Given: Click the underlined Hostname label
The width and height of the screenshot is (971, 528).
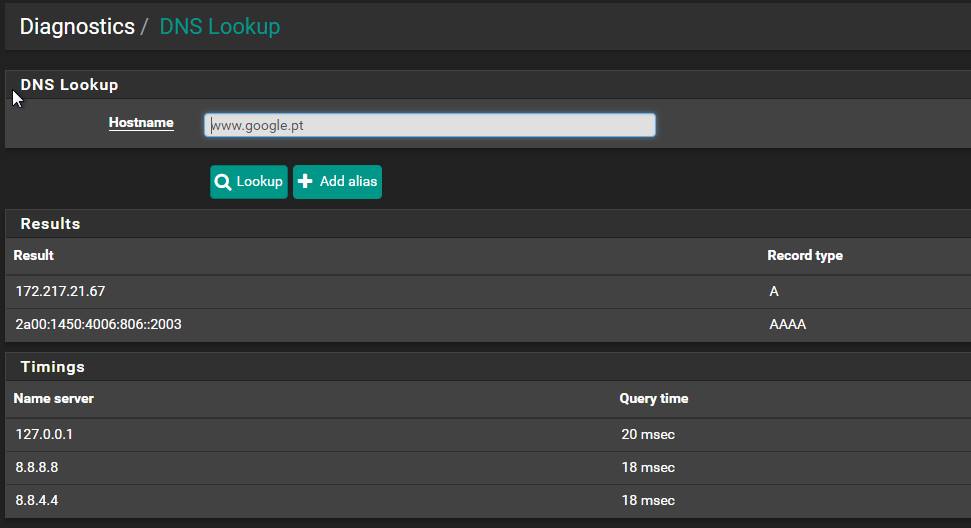Looking at the screenshot, I should coord(141,123).
